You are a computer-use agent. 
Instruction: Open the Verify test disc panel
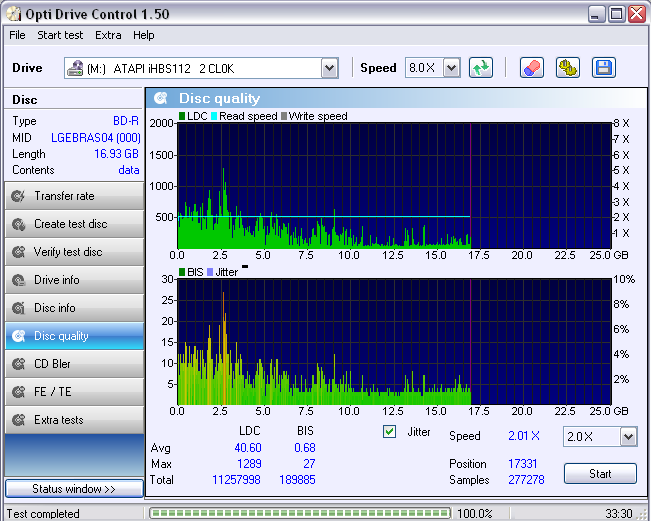pyautogui.click(x=74, y=252)
